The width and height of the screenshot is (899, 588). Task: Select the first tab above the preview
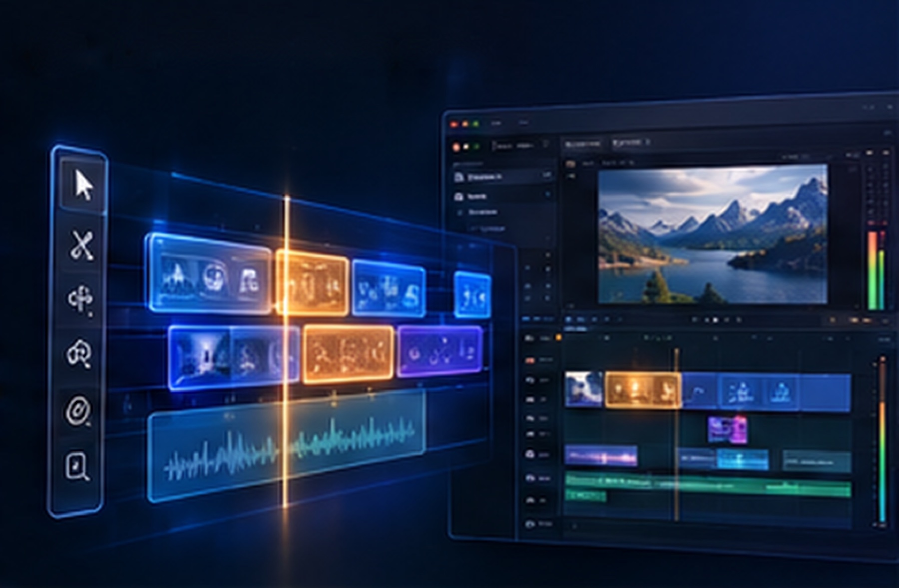[x=582, y=144]
